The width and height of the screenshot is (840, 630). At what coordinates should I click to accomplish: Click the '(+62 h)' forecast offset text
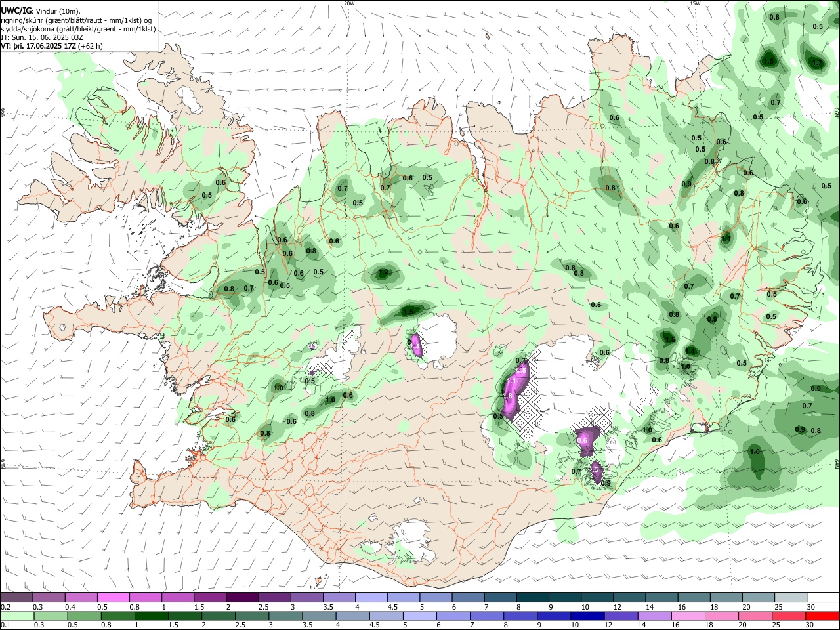coord(90,46)
